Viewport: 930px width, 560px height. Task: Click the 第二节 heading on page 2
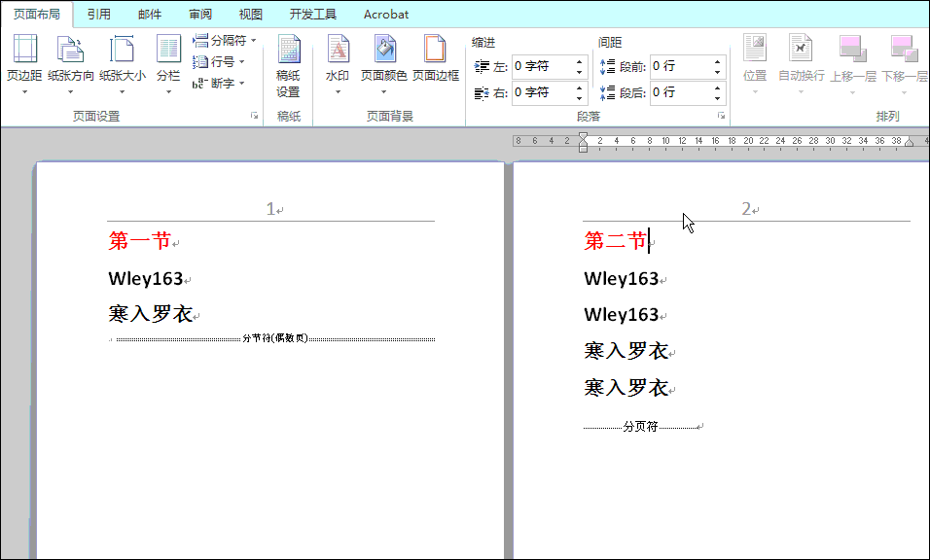point(616,240)
